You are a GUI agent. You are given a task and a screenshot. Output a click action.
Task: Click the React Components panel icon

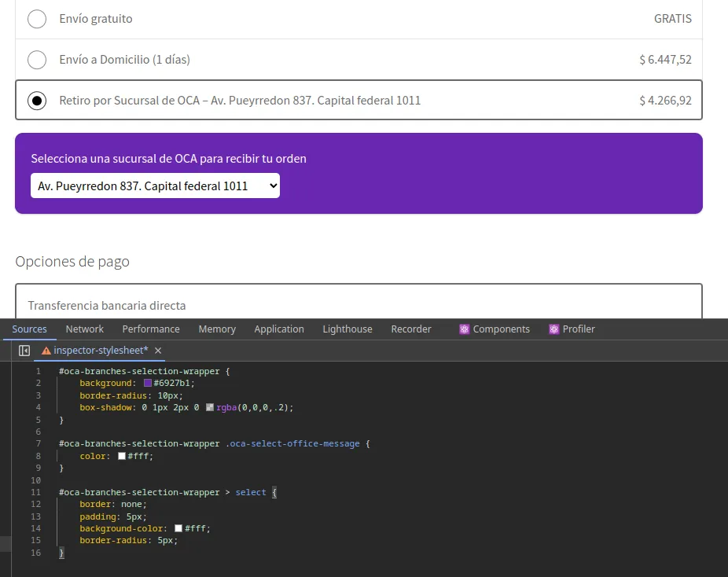[465, 329]
